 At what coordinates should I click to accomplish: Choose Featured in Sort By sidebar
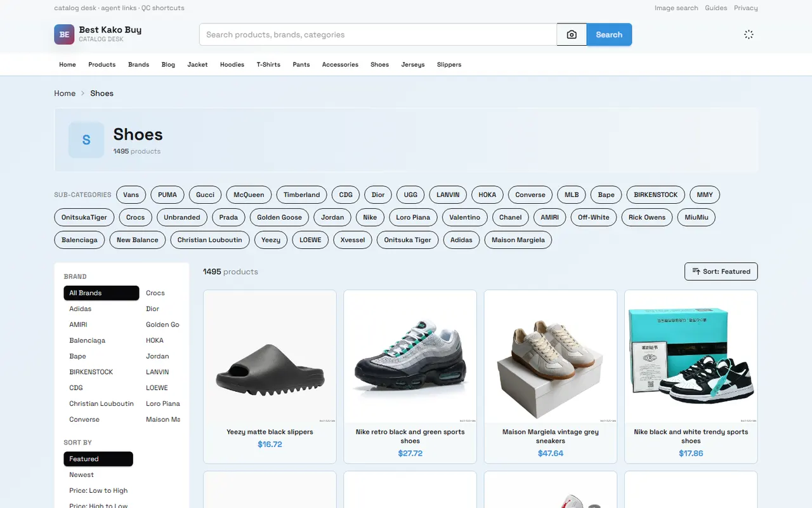(x=98, y=458)
